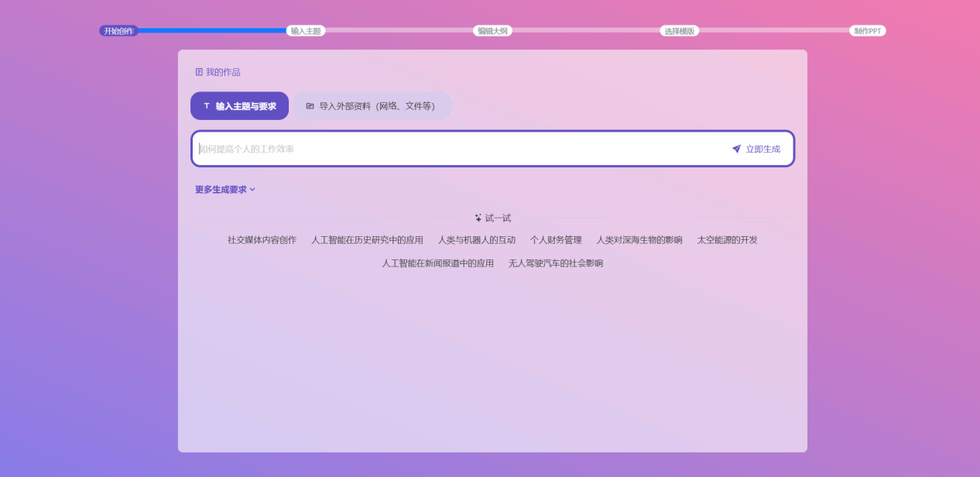980x477 pixels.
Task: Click the 制作PPT step marker
Action: [x=867, y=31]
